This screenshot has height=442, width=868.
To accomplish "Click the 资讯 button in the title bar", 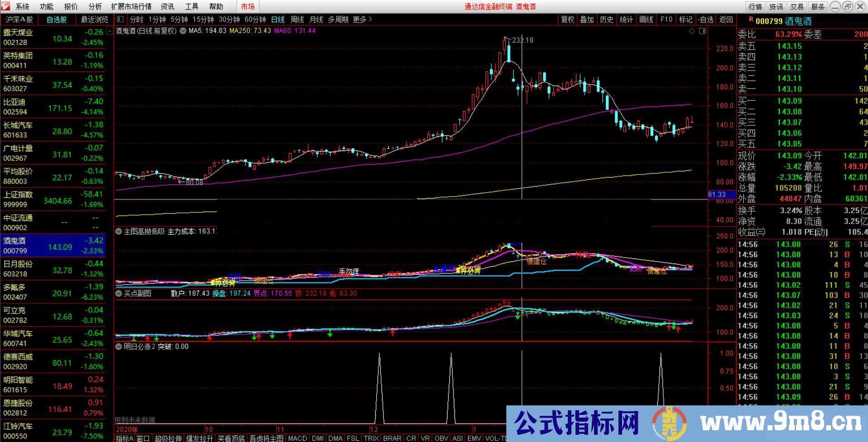I will (x=776, y=6).
